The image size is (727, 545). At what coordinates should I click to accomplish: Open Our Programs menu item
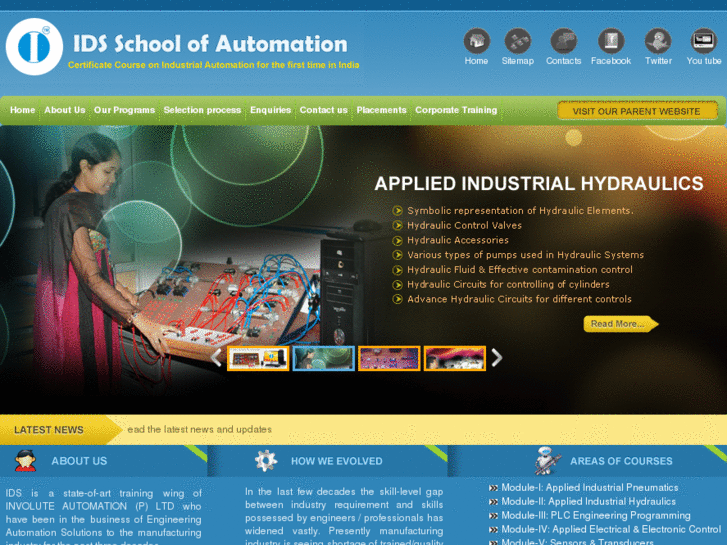[x=124, y=110]
